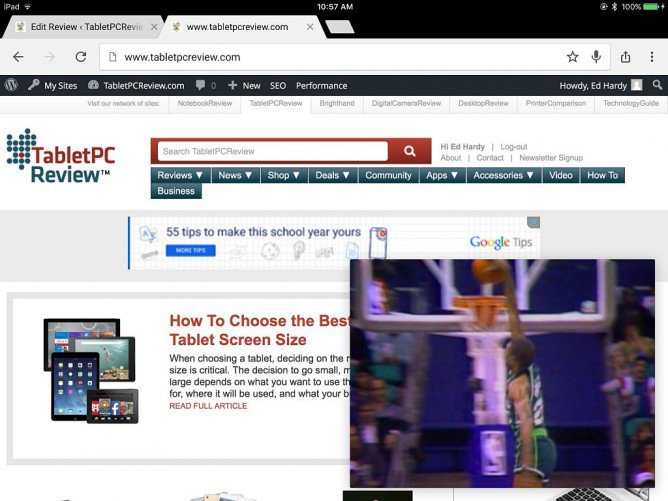
Task: Click the comments bubble icon
Action: 201,85
